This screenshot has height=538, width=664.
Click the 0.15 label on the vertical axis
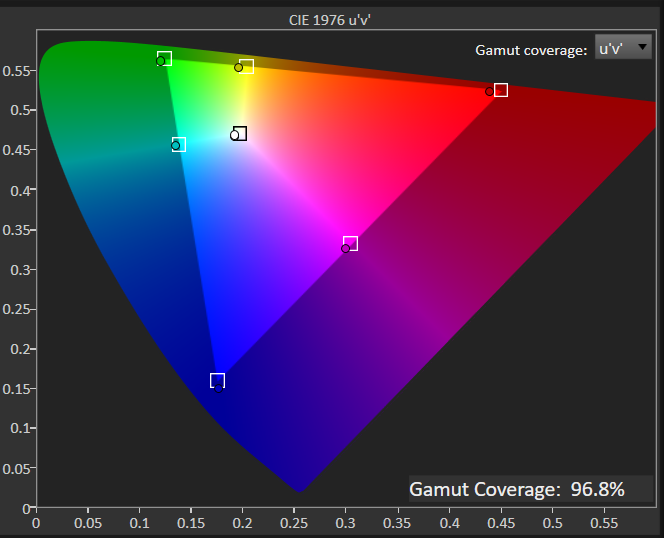click(x=16, y=389)
